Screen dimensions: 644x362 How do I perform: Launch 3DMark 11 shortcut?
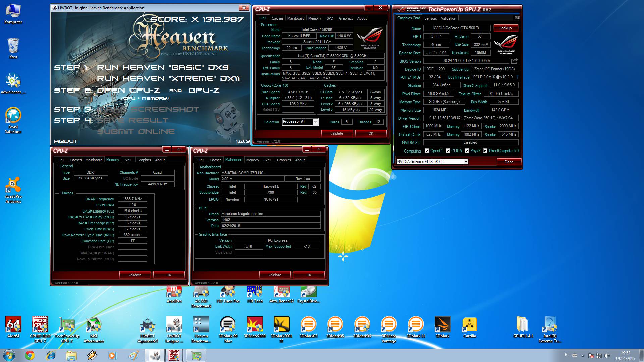(x=416, y=327)
